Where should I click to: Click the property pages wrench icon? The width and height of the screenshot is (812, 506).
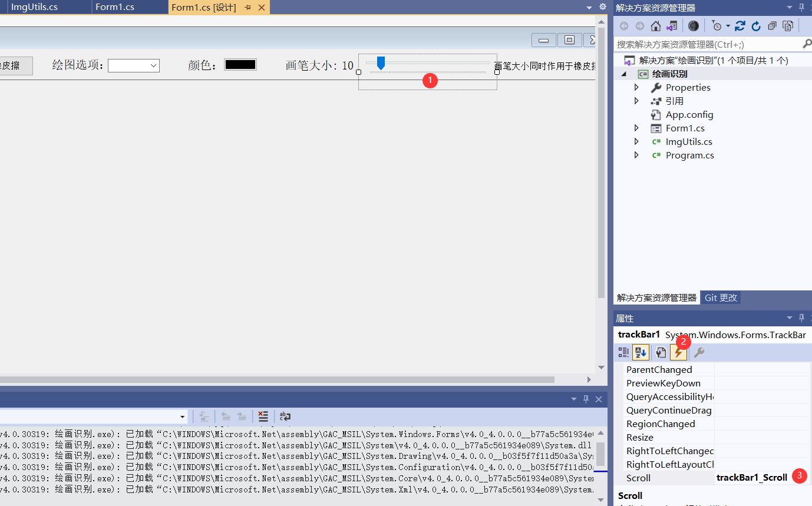point(699,352)
